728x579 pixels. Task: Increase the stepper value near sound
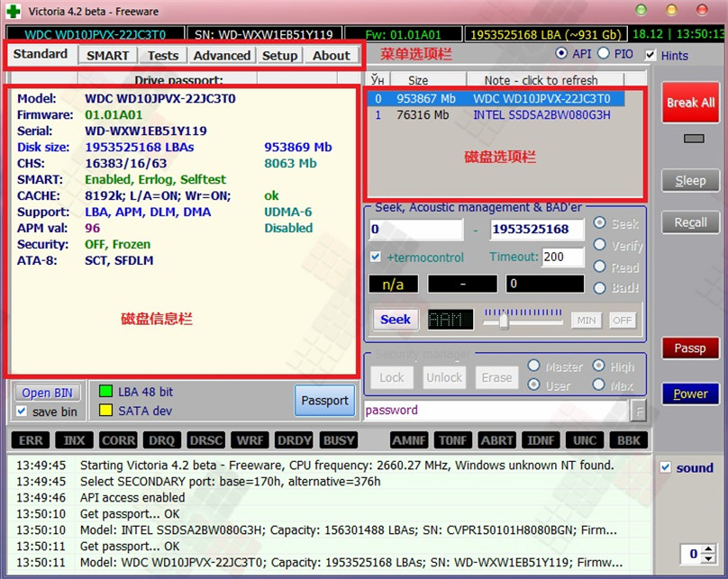(x=708, y=549)
